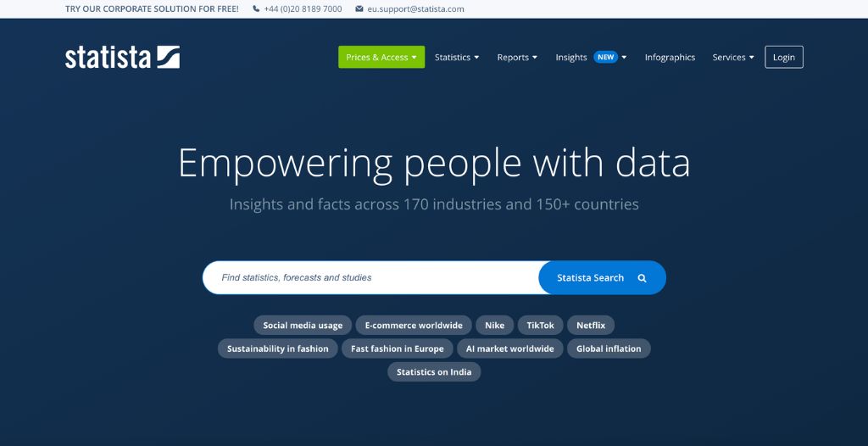Click the Statista logo
868x446 pixels.
[122, 58]
